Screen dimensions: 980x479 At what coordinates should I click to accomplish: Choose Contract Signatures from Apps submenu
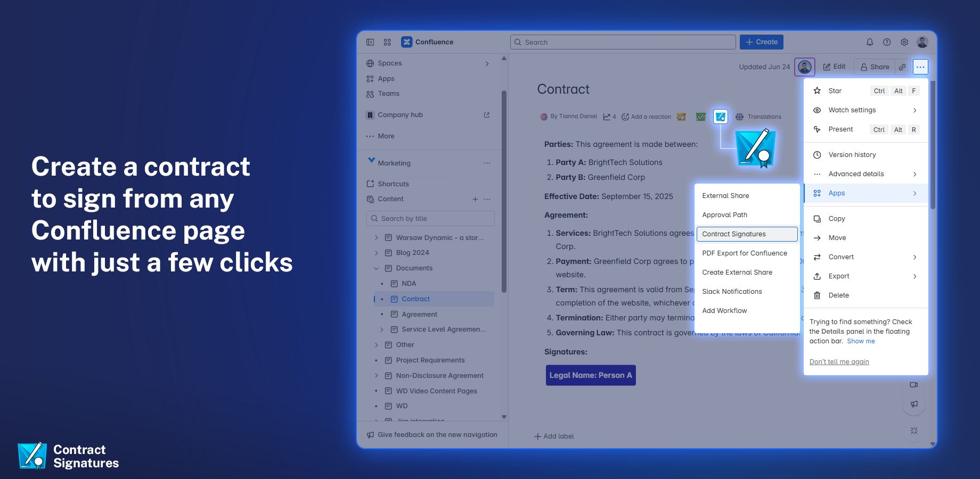[747, 234]
